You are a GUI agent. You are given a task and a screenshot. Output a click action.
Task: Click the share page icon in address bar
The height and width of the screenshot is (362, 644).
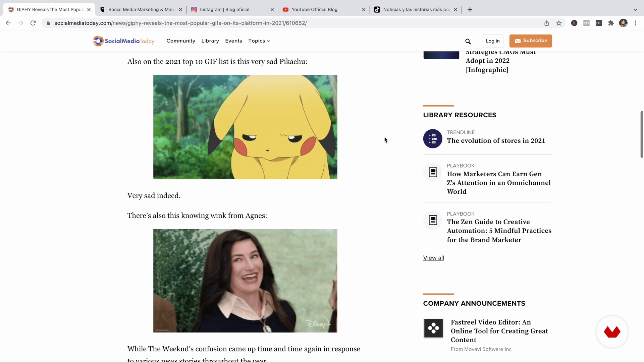[x=547, y=23]
